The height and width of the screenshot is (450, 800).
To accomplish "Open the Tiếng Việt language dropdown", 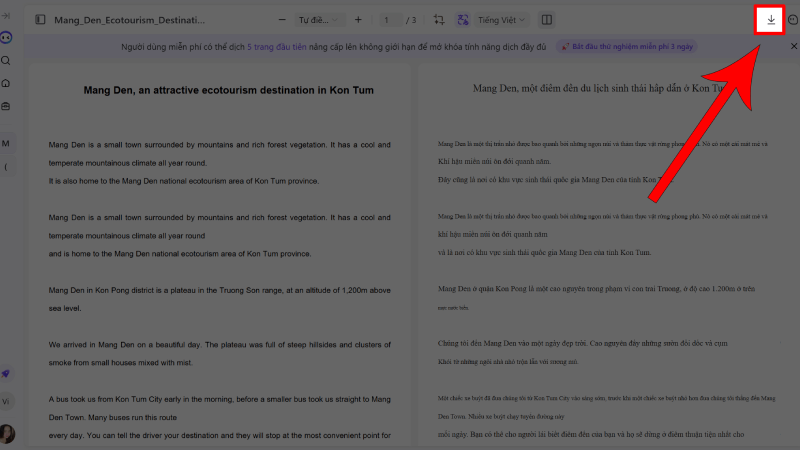I will coord(505,20).
